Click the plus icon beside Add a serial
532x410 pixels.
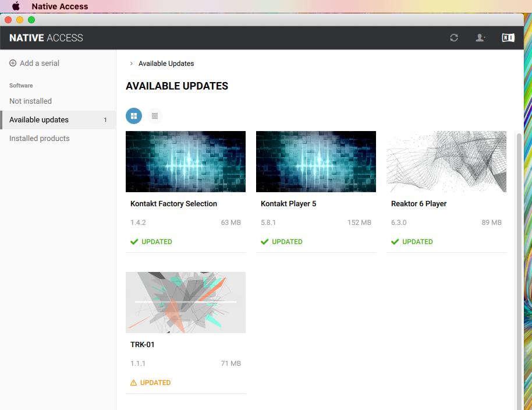click(x=13, y=63)
